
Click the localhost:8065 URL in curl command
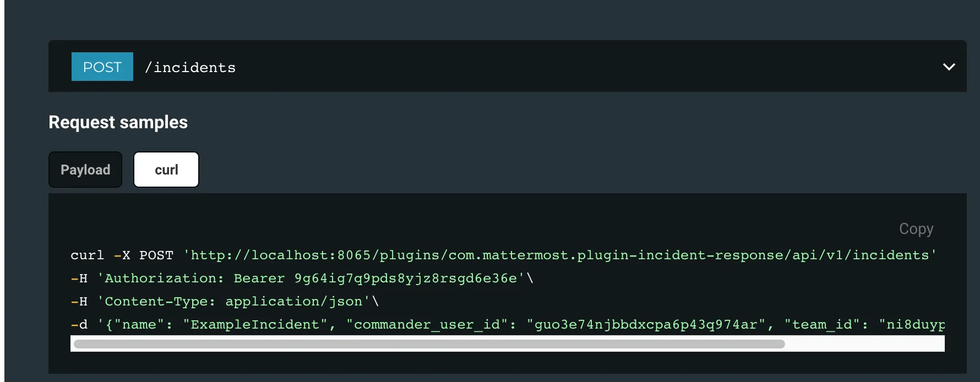tap(560, 255)
